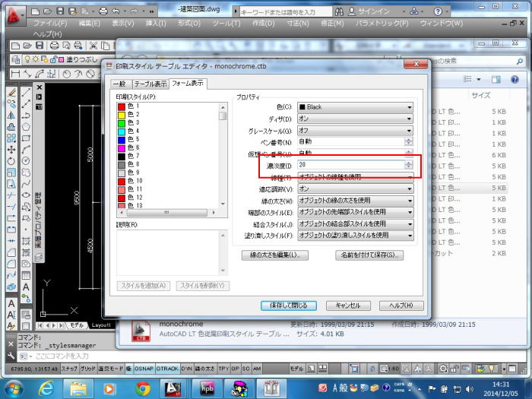The width and height of the screenshot is (532, 399).
Task: Open the 塗り潰しスタイル(F) dropdown
Action: [356, 235]
